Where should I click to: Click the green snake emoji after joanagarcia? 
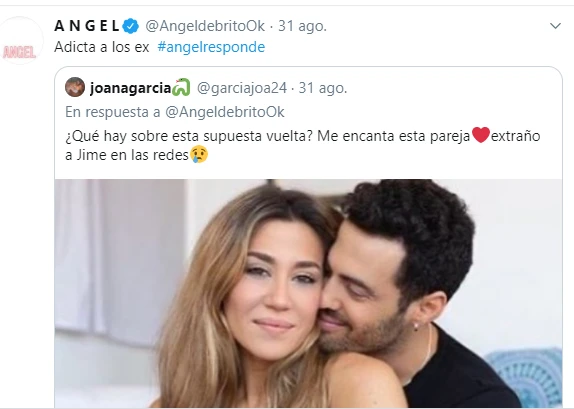(181, 88)
